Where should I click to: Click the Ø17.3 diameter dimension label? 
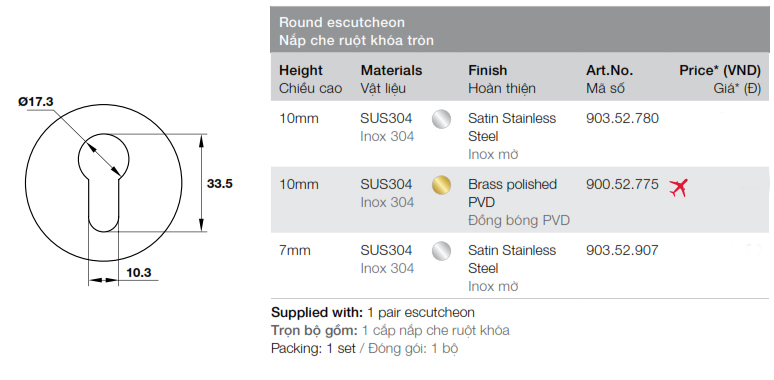click(36, 102)
